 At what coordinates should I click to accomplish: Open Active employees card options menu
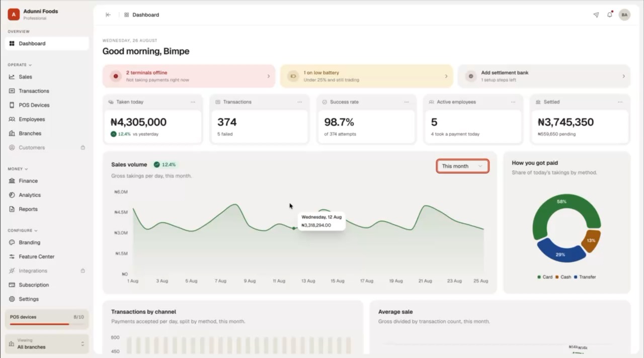click(513, 102)
